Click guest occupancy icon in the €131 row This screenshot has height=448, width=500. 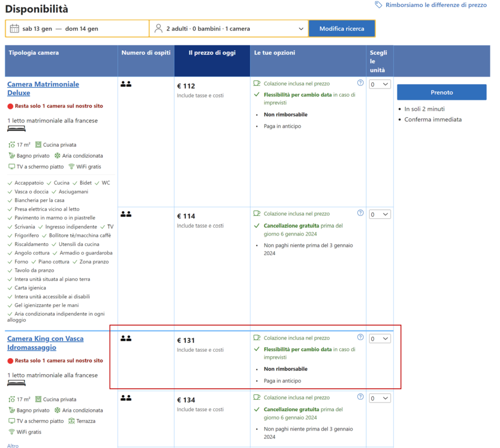pyautogui.click(x=126, y=338)
